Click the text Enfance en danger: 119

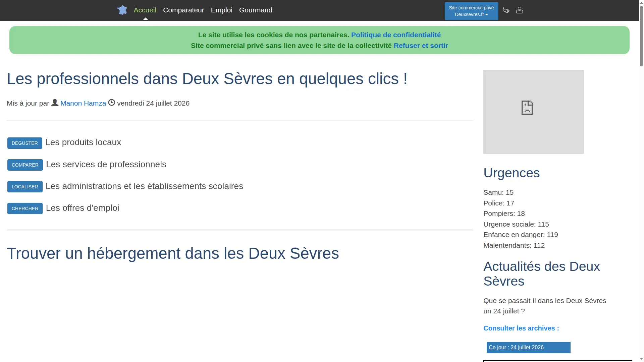[521, 235]
